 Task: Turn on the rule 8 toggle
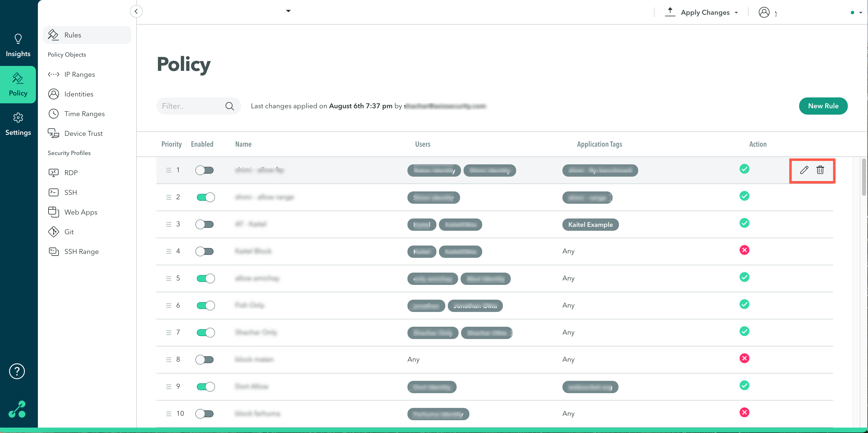(x=204, y=359)
